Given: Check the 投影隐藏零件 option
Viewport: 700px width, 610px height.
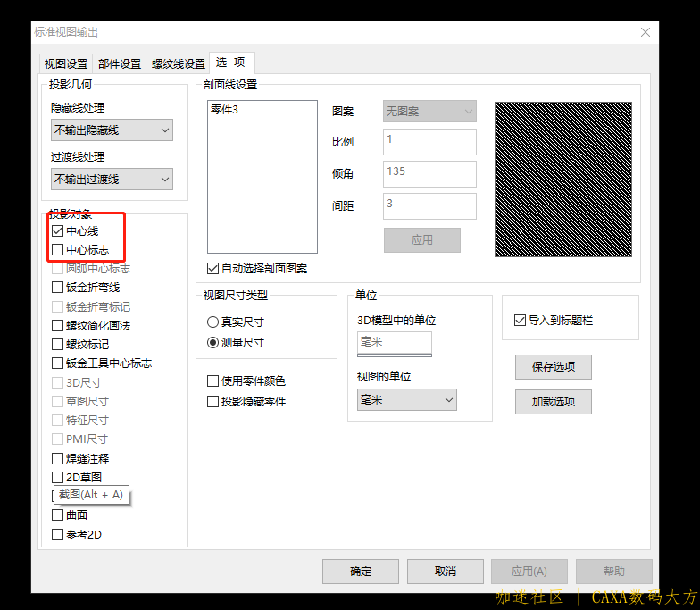Looking at the screenshot, I should tap(212, 402).
